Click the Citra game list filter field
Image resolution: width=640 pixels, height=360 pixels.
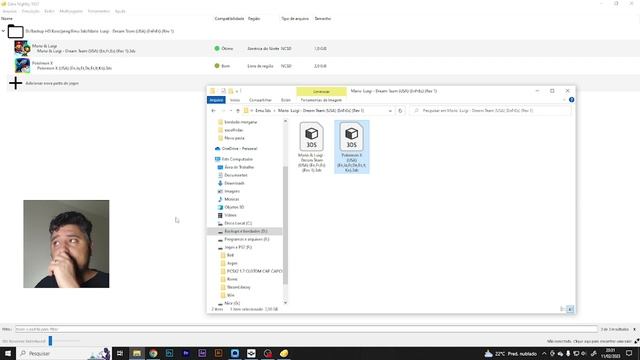pos(306,329)
